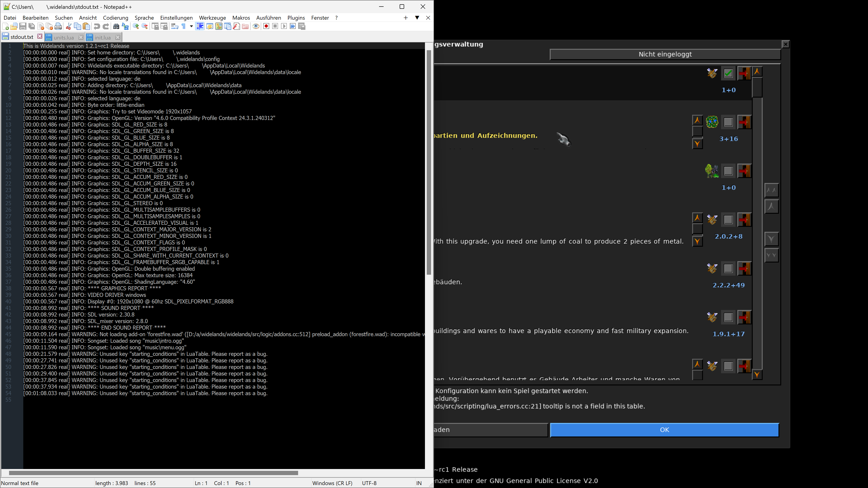The width and height of the screenshot is (868, 488).
Task: Enable the add-on with version 3+16
Action: click(x=728, y=122)
